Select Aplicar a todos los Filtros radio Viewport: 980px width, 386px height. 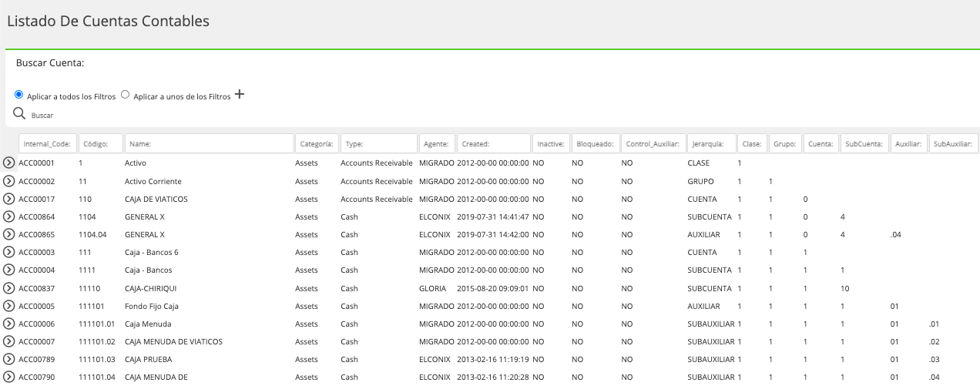point(19,95)
